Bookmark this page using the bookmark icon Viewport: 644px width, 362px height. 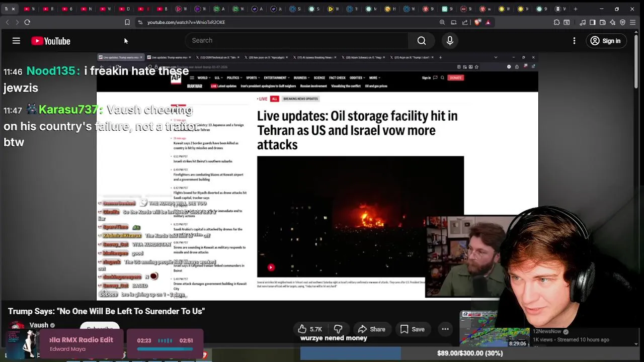pos(127,22)
